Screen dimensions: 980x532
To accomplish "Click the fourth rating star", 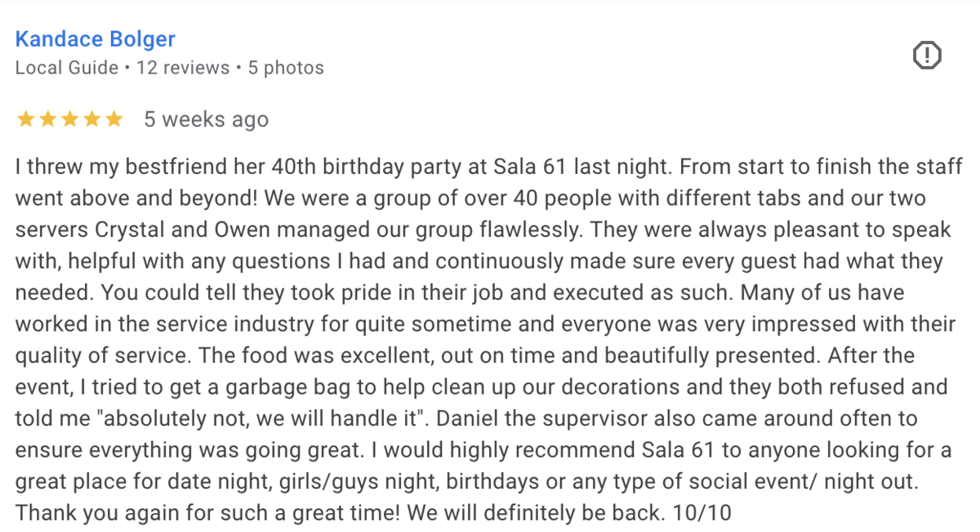I will pos(91,119).
